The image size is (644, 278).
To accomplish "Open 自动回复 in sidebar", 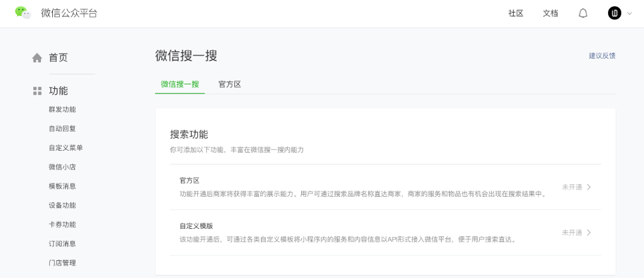I will click(x=62, y=129).
